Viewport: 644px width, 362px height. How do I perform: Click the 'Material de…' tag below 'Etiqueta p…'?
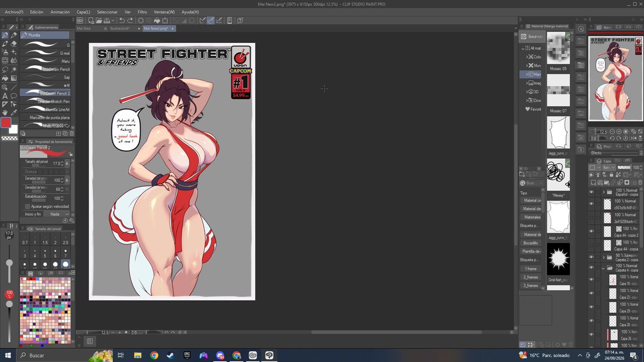coord(531,234)
